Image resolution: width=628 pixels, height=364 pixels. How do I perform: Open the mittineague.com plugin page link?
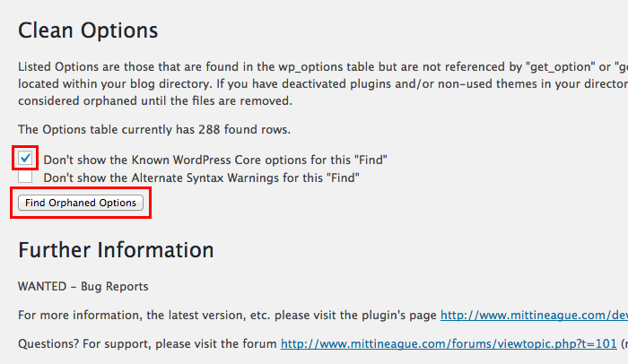click(534, 316)
